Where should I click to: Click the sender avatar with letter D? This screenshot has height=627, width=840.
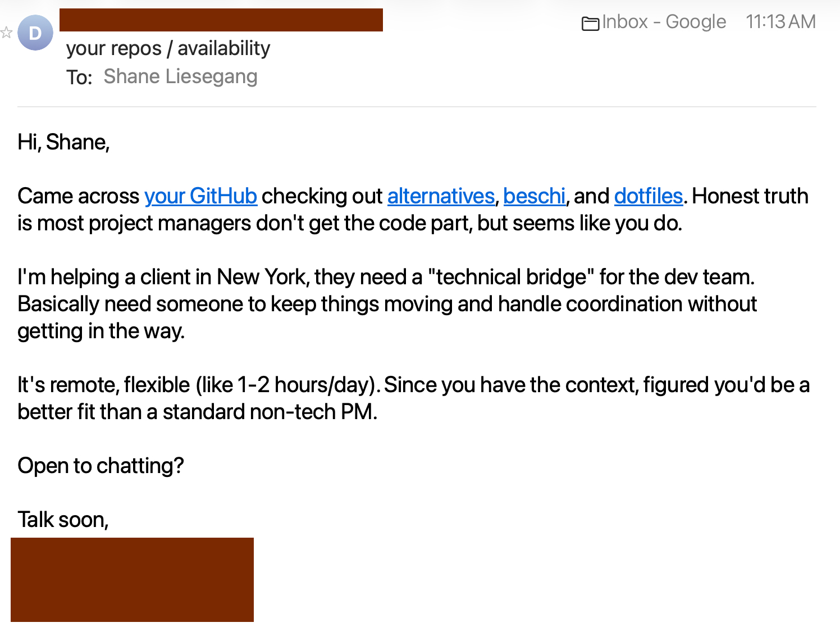[35, 33]
